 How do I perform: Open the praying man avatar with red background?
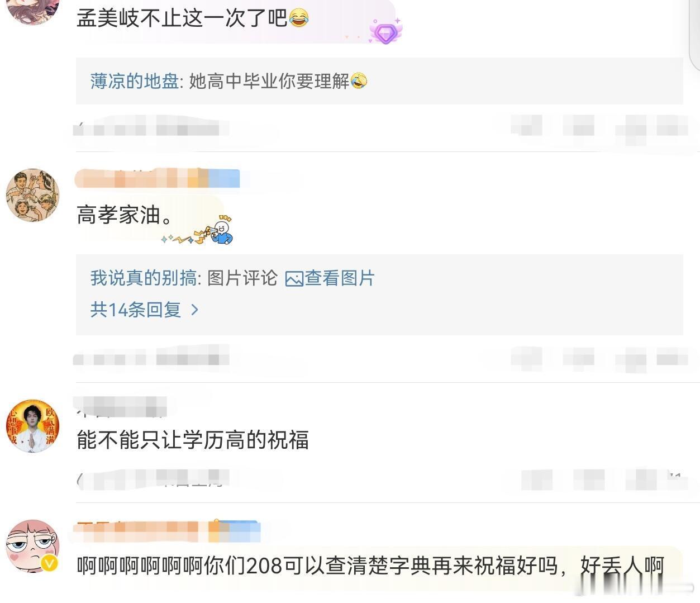tap(32, 426)
